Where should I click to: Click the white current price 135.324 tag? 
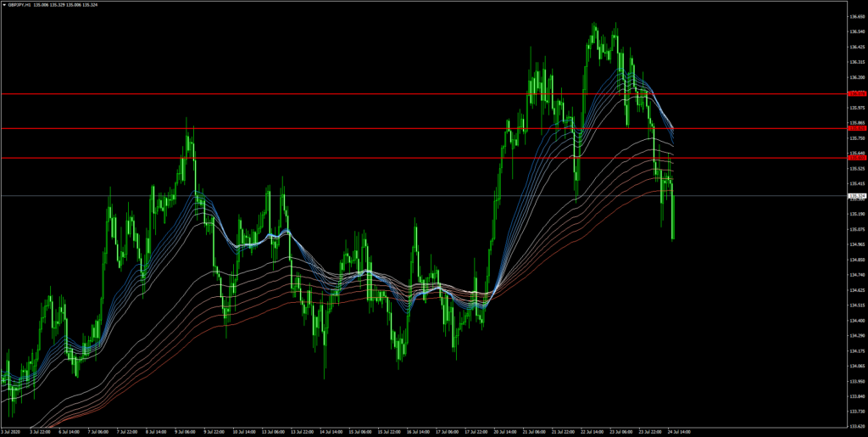pyautogui.click(x=856, y=196)
